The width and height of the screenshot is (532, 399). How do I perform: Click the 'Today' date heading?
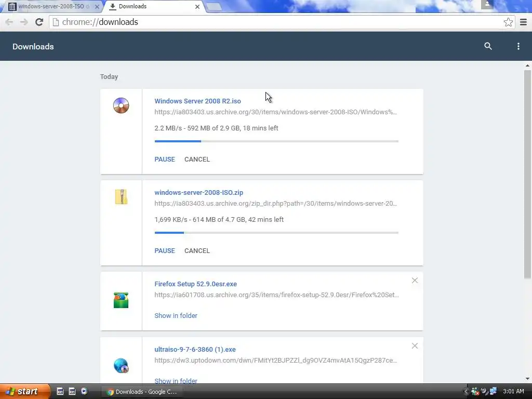click(109, 77)
